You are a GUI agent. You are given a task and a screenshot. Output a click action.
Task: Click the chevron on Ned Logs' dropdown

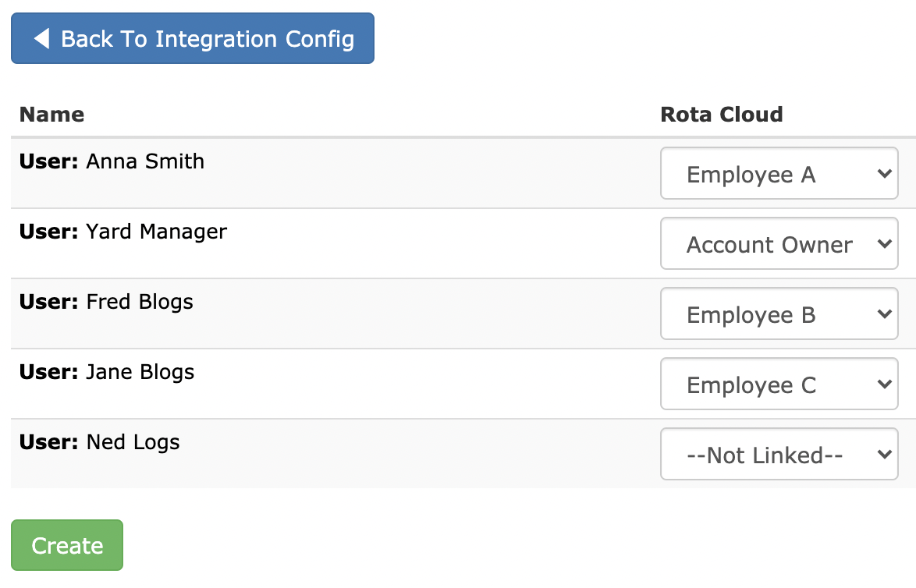(x=885, y=454)
